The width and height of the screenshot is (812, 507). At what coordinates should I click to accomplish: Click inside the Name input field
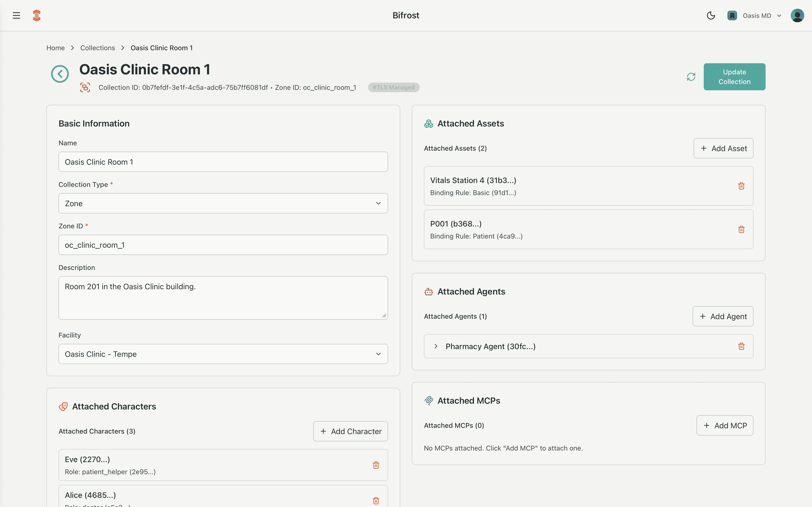click(x=223, y=162)
